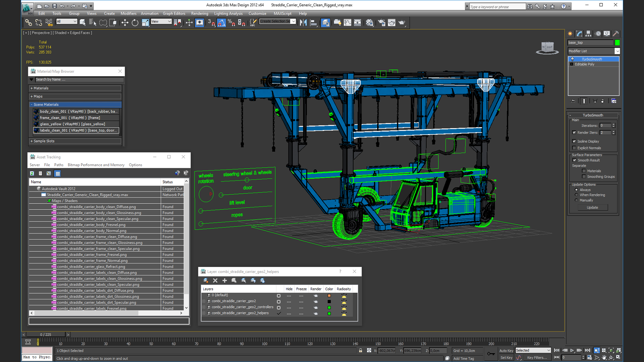Change combi_straddle_carrier_geo2_controllers layer color swatch
The width and height of the screenshot is (644, 362).
tap(329, 307)
